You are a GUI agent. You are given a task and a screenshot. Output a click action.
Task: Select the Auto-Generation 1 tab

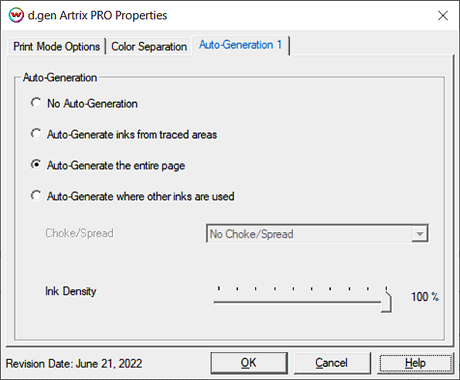[240, 45]
